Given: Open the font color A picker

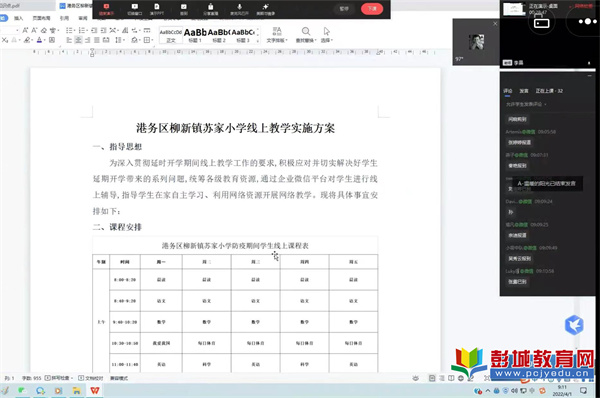Looking at the screenshot, I should (x=40, y=40).
